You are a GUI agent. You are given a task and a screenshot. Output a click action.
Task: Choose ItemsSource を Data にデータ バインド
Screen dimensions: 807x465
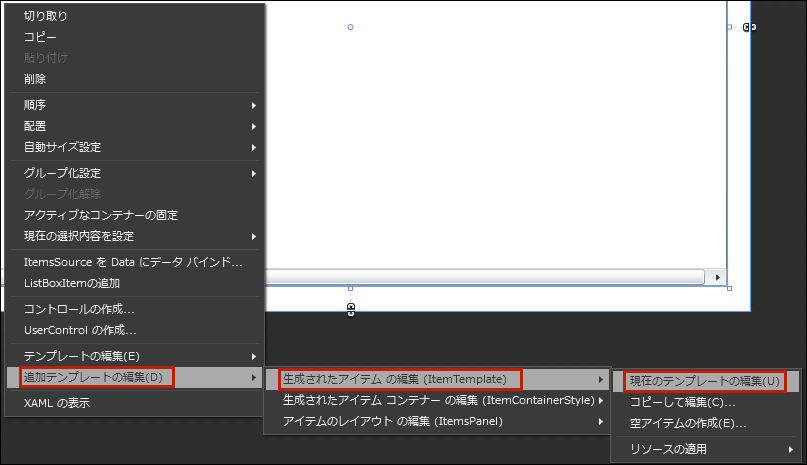[135, 262]
